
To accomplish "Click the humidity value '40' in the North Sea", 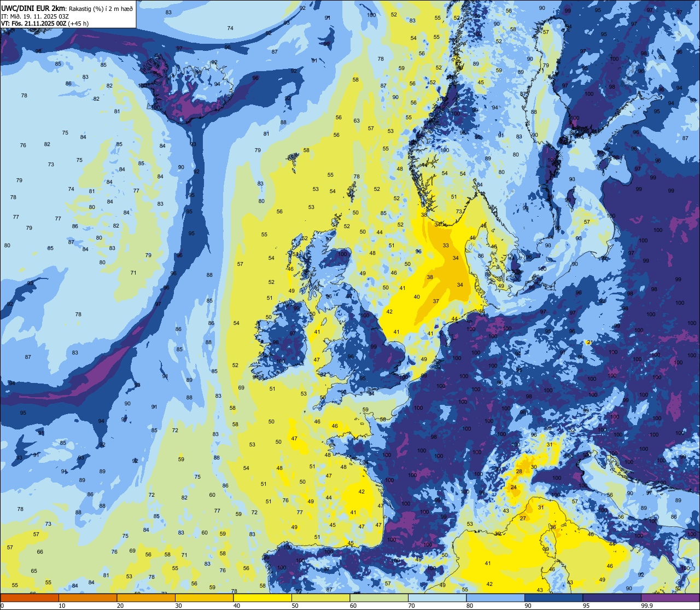I will click(x=417, y=297).
